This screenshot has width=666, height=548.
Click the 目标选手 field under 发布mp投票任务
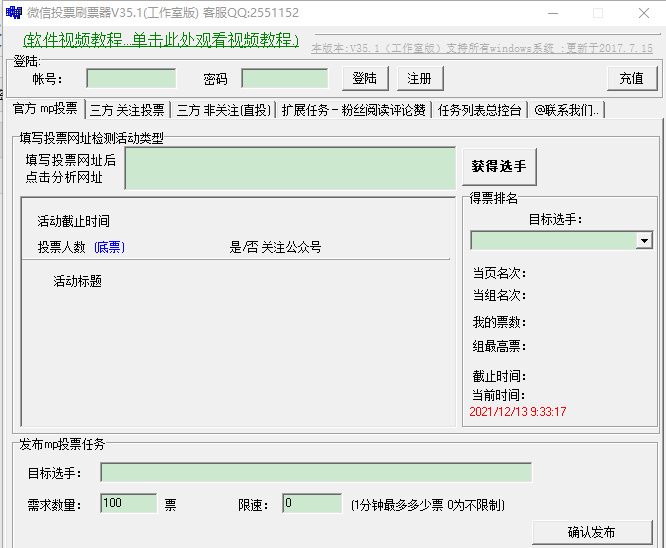pyautogui.click(x=316, y=472)
